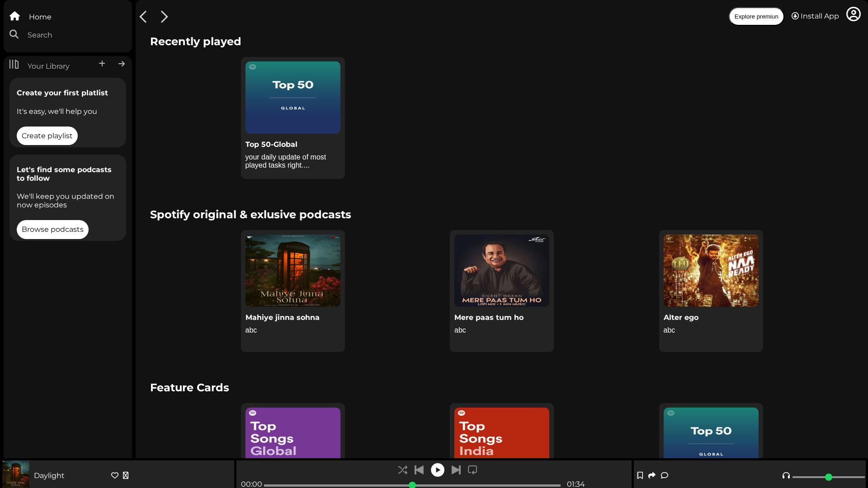Open the user profile icon
The height and width of the screenshot is (488, 868).
(853, 14)
